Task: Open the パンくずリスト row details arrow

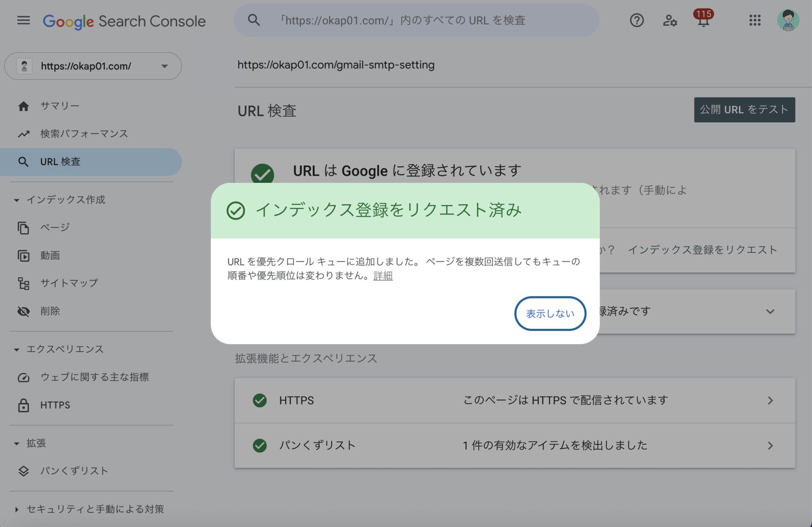Action: (770, 445)
